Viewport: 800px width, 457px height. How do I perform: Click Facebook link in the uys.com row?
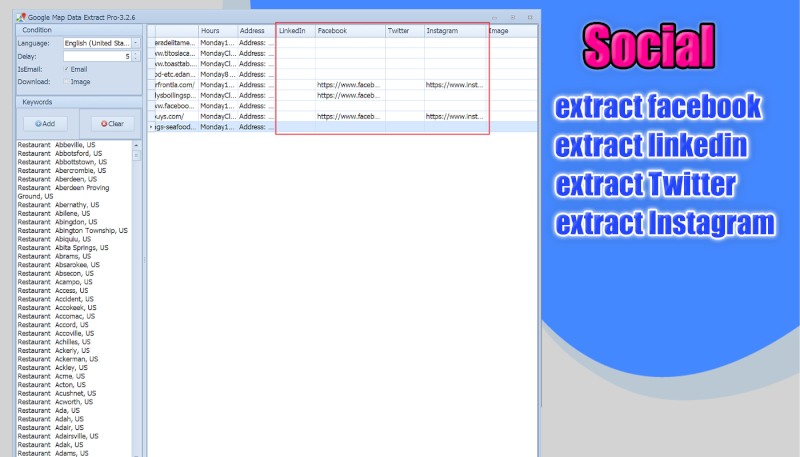pos(348,117)
